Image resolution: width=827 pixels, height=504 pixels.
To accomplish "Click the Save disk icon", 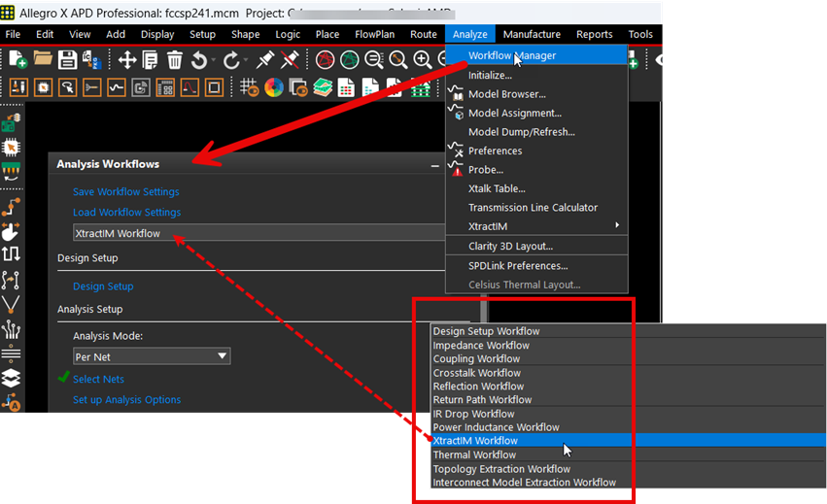I will tap(68, 60).
